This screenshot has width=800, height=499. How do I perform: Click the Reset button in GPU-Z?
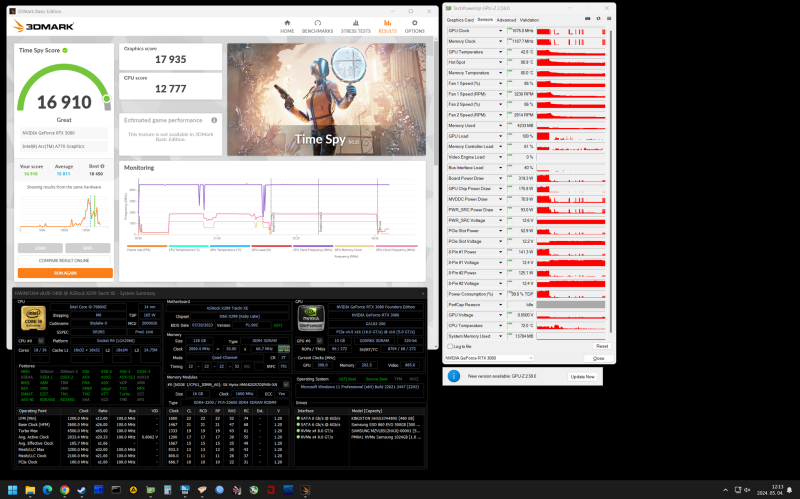tap(602, 346)
